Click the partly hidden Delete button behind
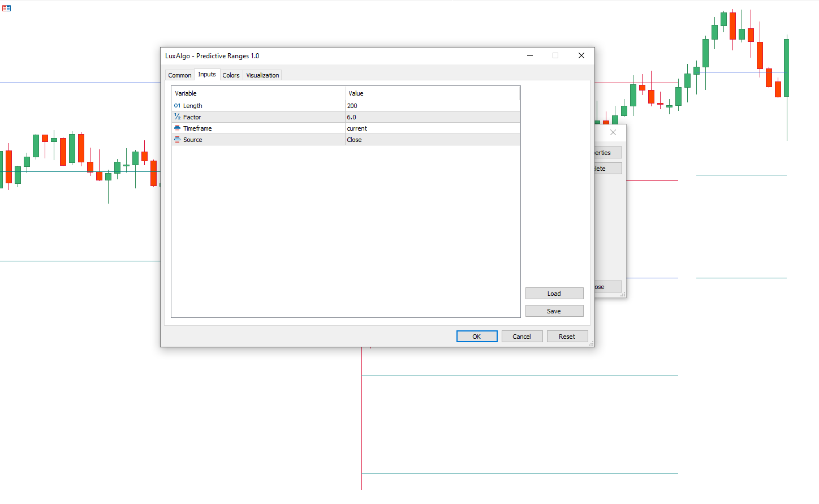This screenshot has height=504, width=819. pos(608,169)
